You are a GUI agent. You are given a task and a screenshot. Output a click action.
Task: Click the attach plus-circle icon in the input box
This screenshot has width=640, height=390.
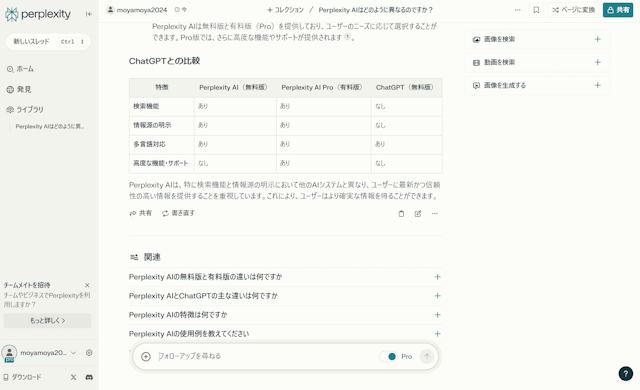point(146,356)
